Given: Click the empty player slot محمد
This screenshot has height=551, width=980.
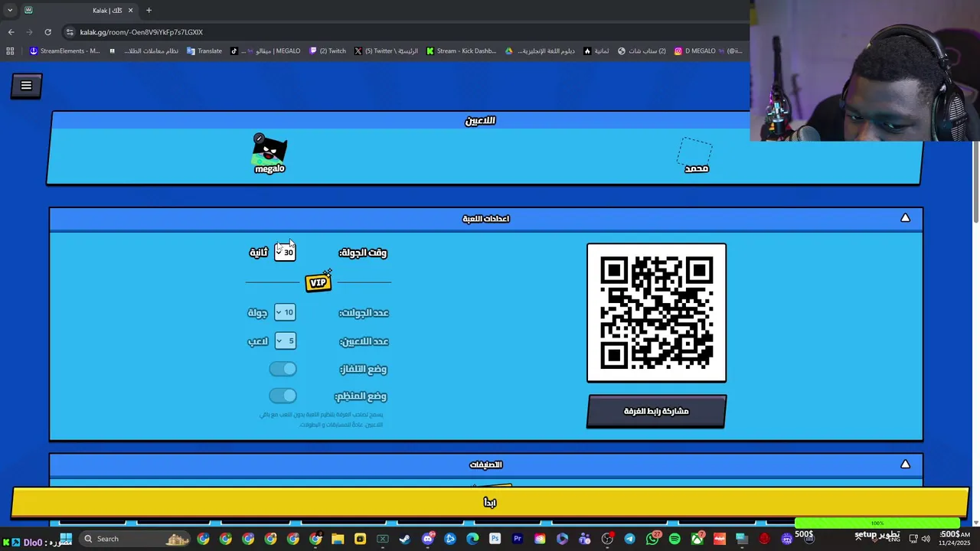Looking at the screenshot, I should 695,156.
